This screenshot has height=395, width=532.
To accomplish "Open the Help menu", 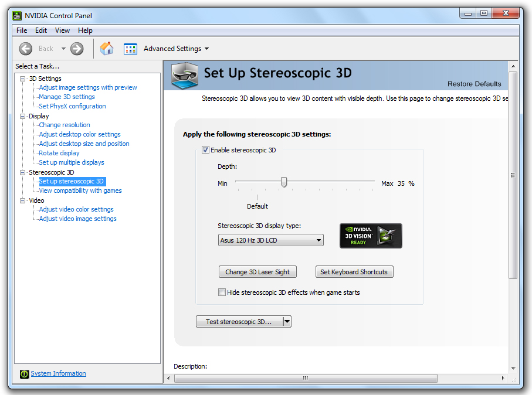I will pyautogui.click(x=85, y=30).
